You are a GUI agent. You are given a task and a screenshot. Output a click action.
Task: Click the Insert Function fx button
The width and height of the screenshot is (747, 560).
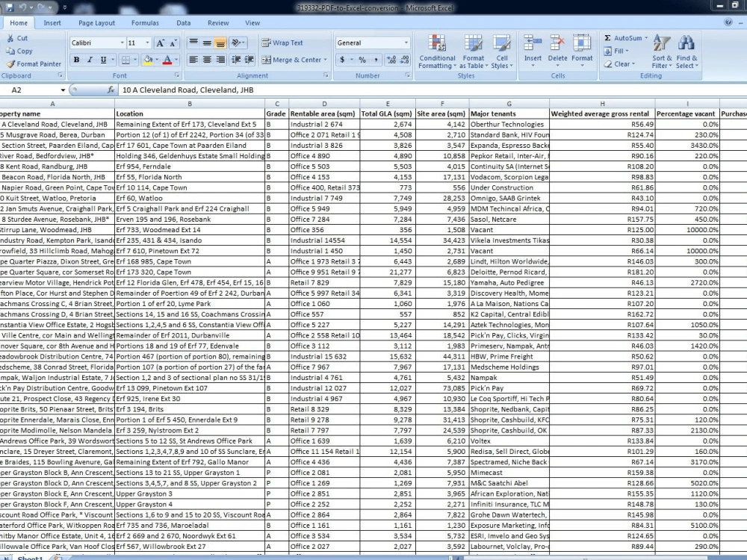coord(111,90)
